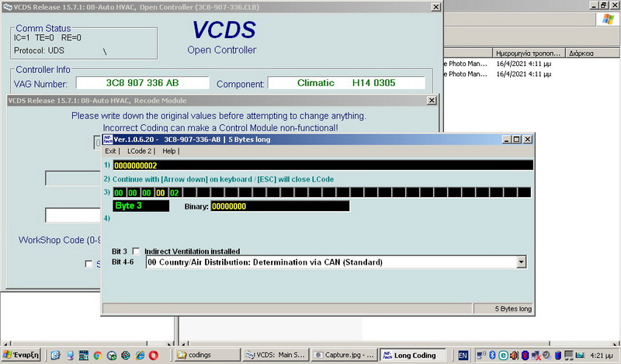Viewport: 621px width, 364px height.
Task: Open the Help menu in LCode
Action: [x=169, y=151]
